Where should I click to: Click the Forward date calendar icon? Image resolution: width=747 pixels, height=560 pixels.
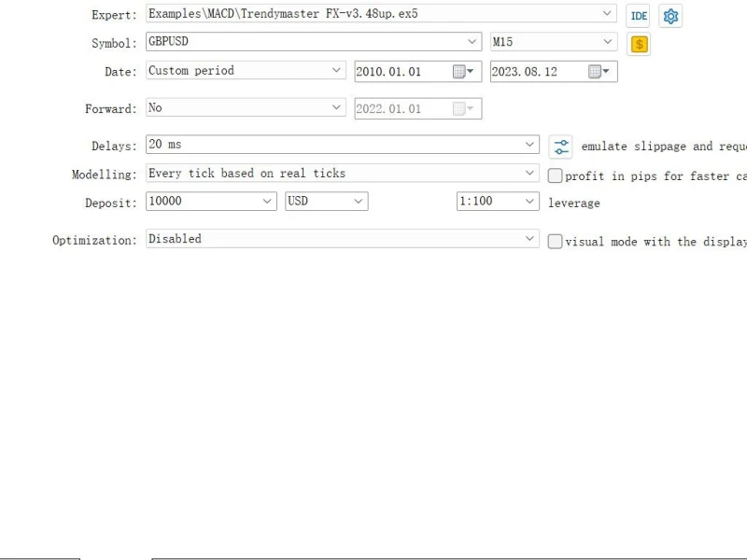[x=463, y=109]
